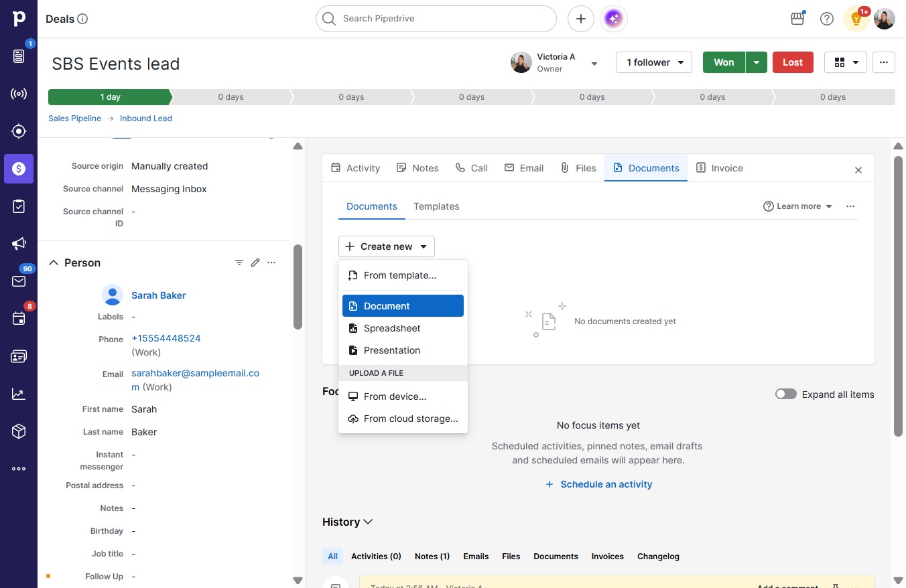Open the Templates sub-tab
This screenshot has width=906, height=588.
pyautogui.click(x=436, y=206)
